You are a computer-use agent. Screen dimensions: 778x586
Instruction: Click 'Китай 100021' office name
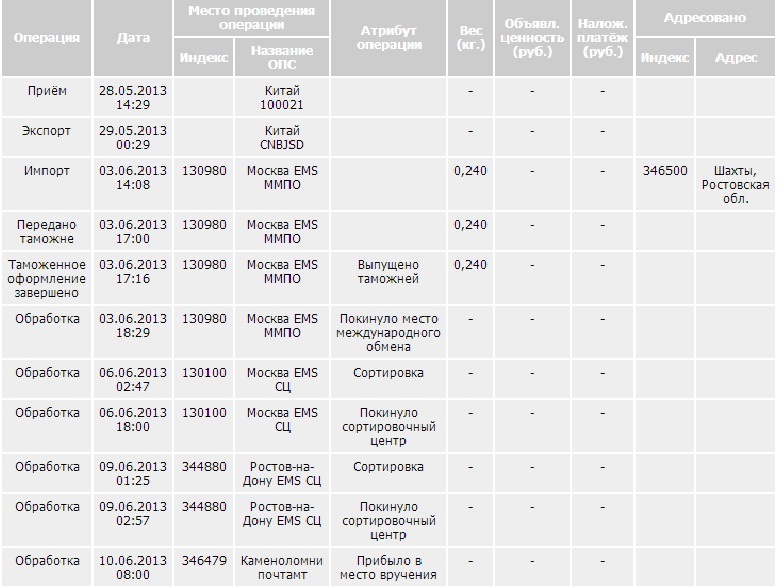282,98
